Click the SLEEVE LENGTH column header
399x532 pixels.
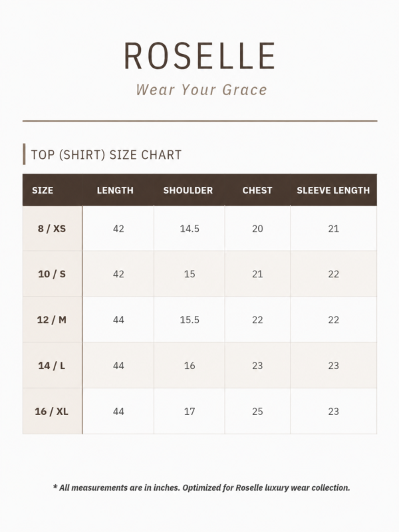(x=333, y=190)
